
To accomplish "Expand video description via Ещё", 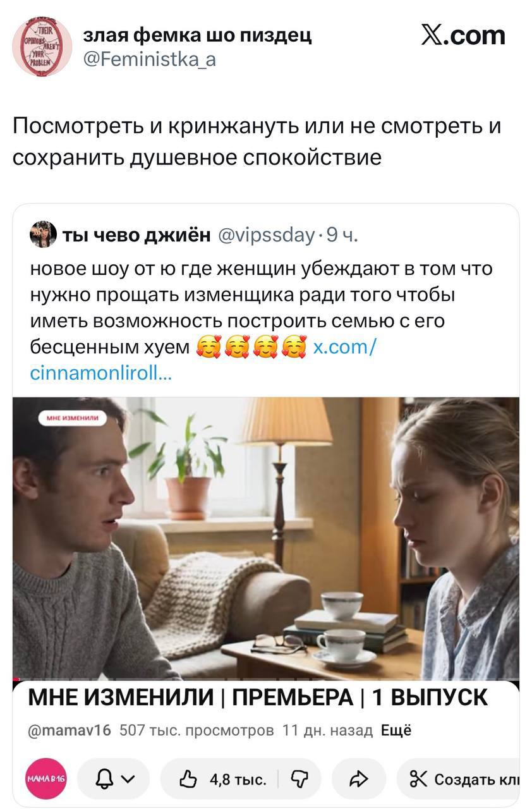I will pos(396,731).
